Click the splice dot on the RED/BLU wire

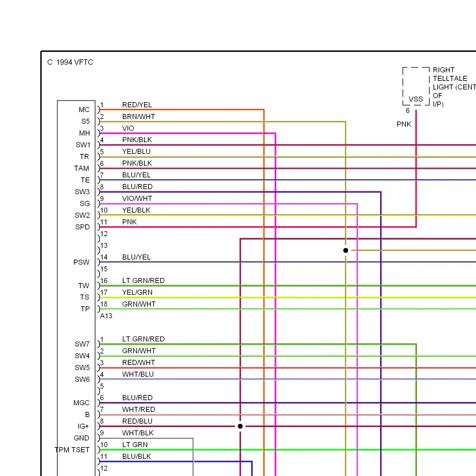[240, 426]
